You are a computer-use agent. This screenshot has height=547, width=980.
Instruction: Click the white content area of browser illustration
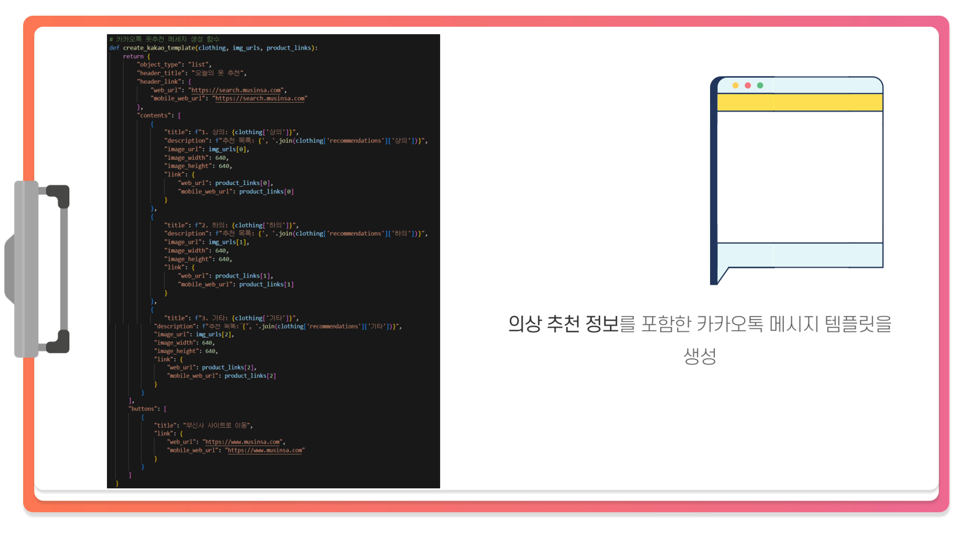click(800, 177)
